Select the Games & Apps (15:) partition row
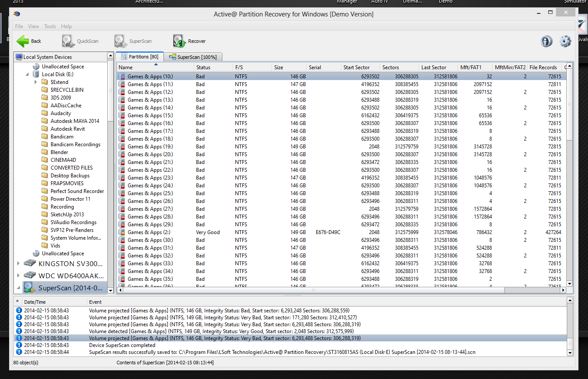Viewport: 588px width, 379px height. tap(341, 116)
